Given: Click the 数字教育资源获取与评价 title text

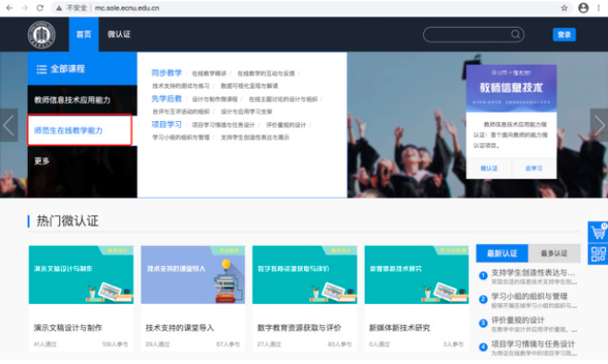Looking at the screenshot, I should (x=299, y=328).
